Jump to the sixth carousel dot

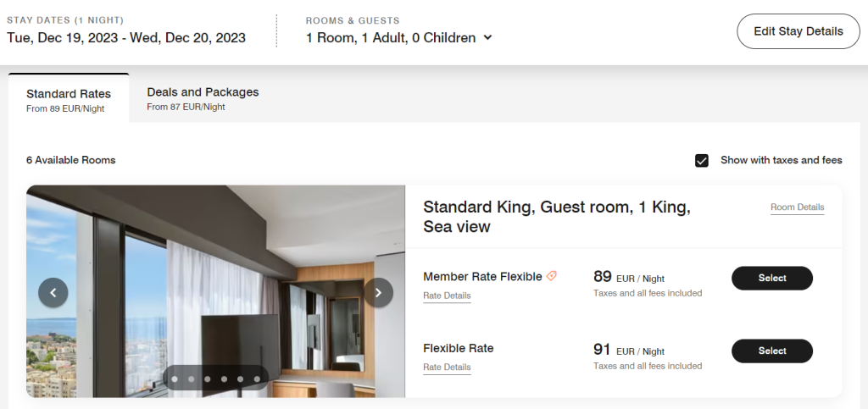[257, 379]
